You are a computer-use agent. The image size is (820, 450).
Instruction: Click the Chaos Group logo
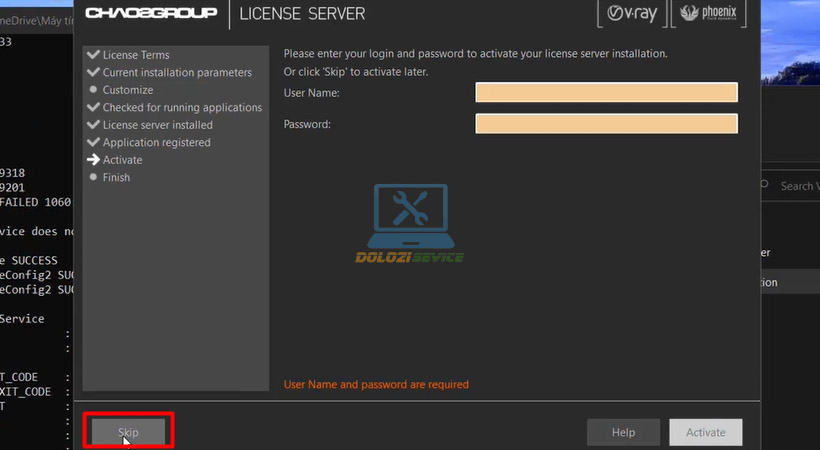[x=152, y=14]
